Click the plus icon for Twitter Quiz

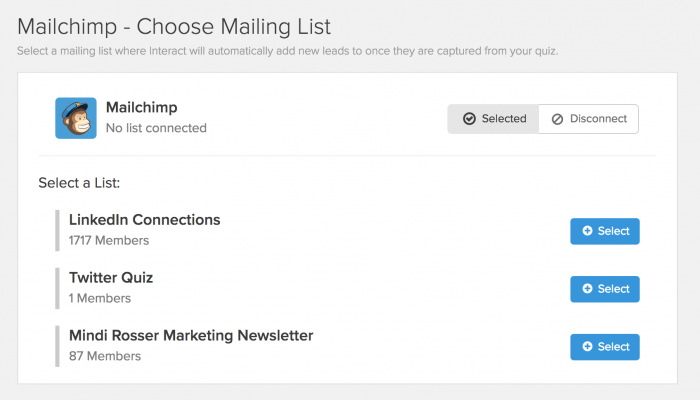pyautogui.click(x=588, y=289)
